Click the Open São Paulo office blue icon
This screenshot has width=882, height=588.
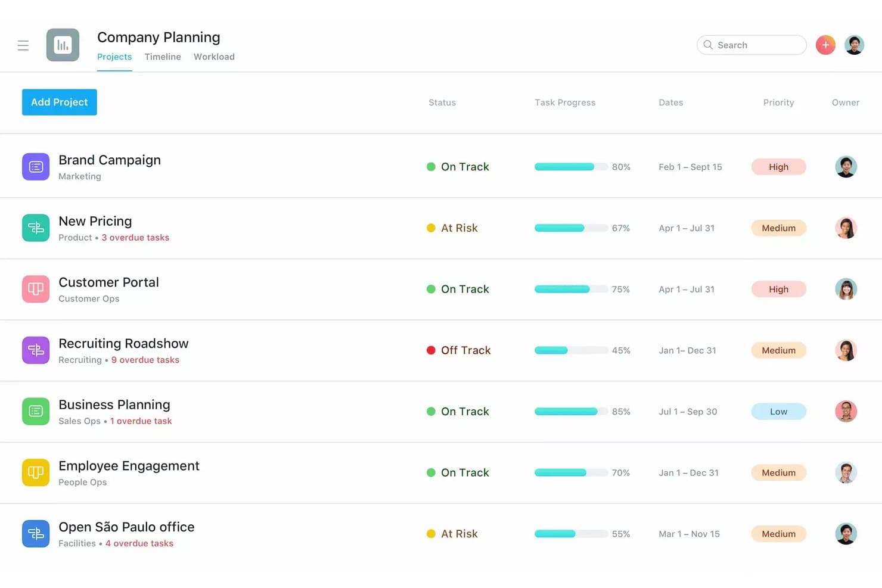tap(36, 534)
